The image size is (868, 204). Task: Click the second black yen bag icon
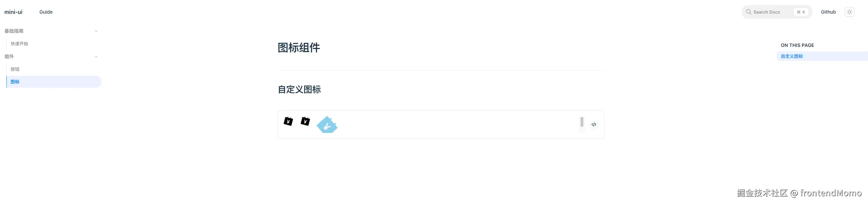305,121
